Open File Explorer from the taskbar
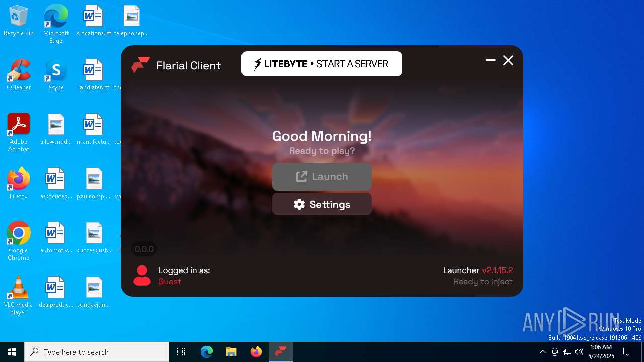 tap(231, 352)
